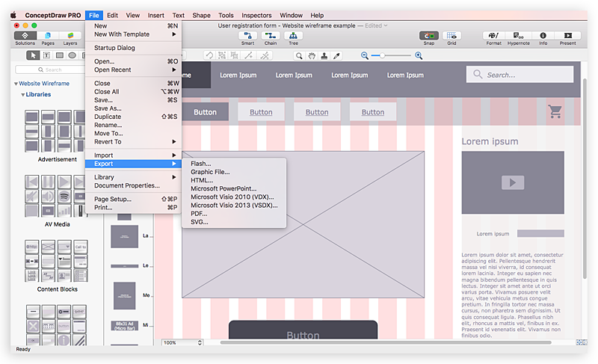Choose Page Setup from File menu

[133, 199]
